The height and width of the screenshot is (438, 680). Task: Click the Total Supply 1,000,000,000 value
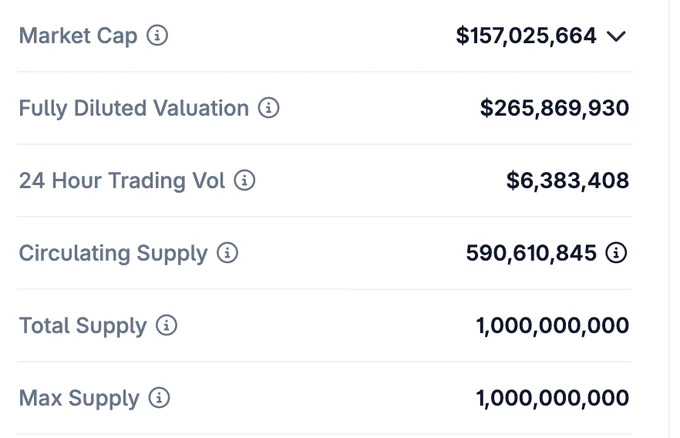click(553, 325)
